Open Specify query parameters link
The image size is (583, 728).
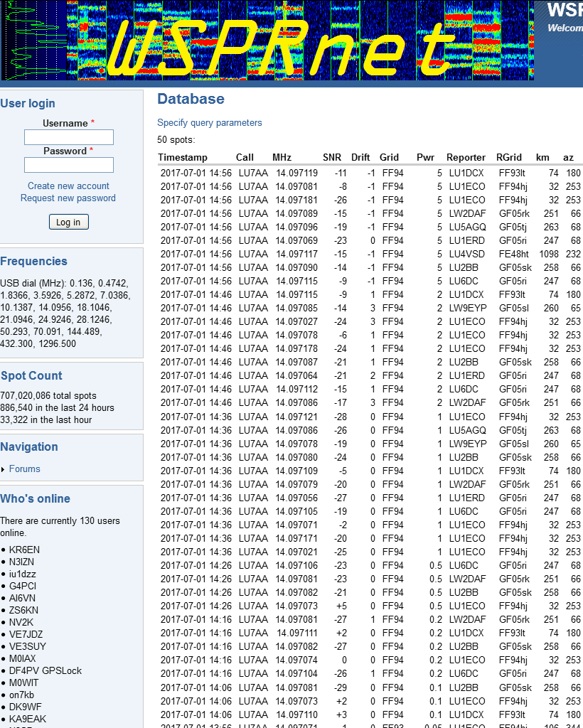pos(209,122)
